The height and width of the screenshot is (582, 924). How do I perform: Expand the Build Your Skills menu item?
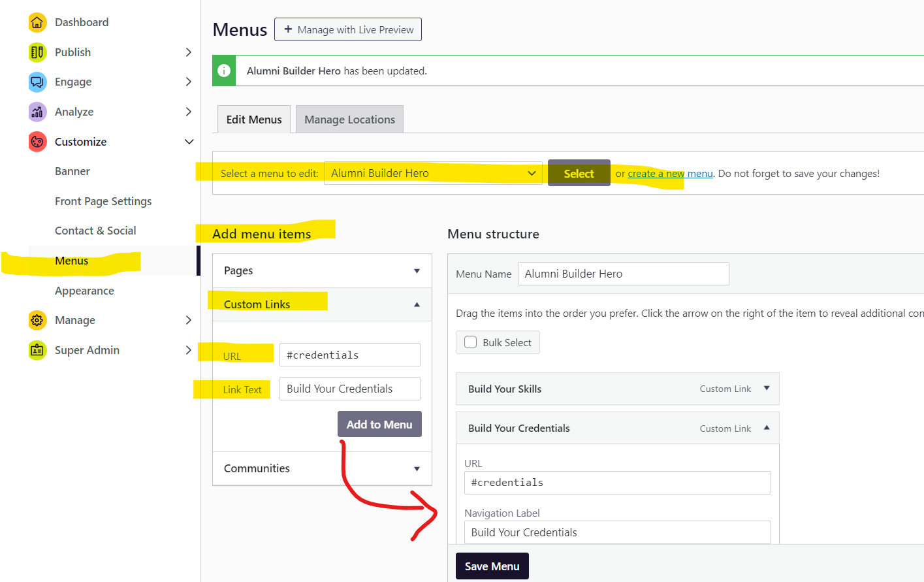click(767, 389)
